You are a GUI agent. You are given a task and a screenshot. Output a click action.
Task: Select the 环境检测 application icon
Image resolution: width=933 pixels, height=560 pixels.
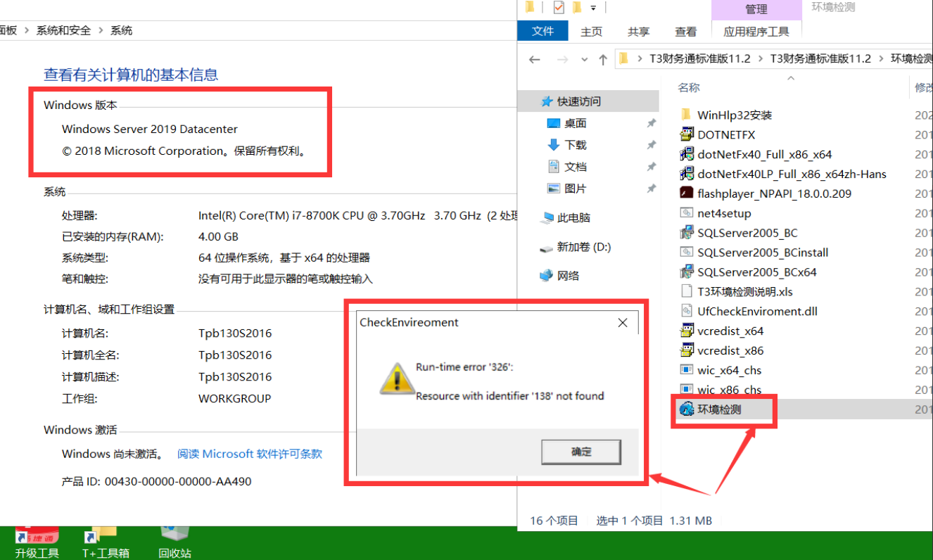(x=687, y=409)
